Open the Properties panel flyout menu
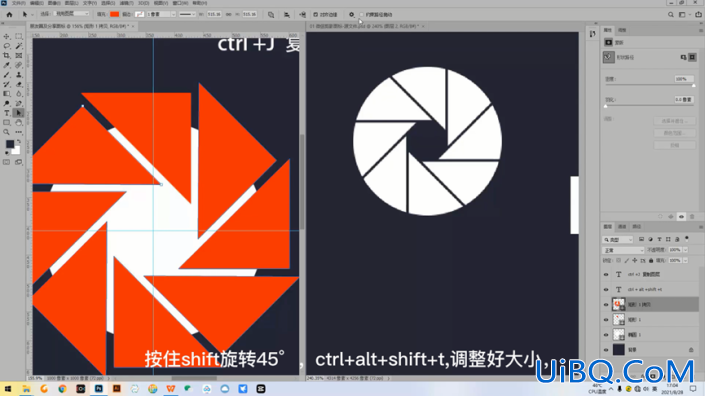The image size is (705, 396). pyautogui.click(x=701, y=31)
